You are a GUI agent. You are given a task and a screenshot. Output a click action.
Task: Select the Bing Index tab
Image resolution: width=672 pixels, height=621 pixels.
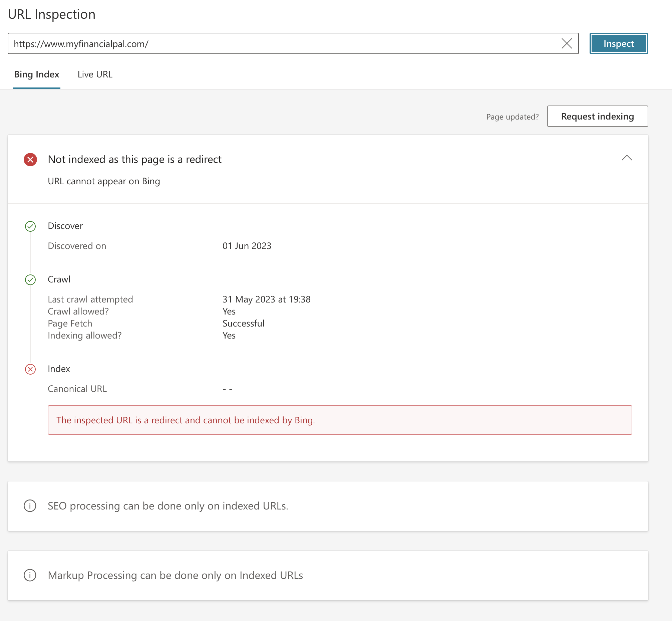37,74
